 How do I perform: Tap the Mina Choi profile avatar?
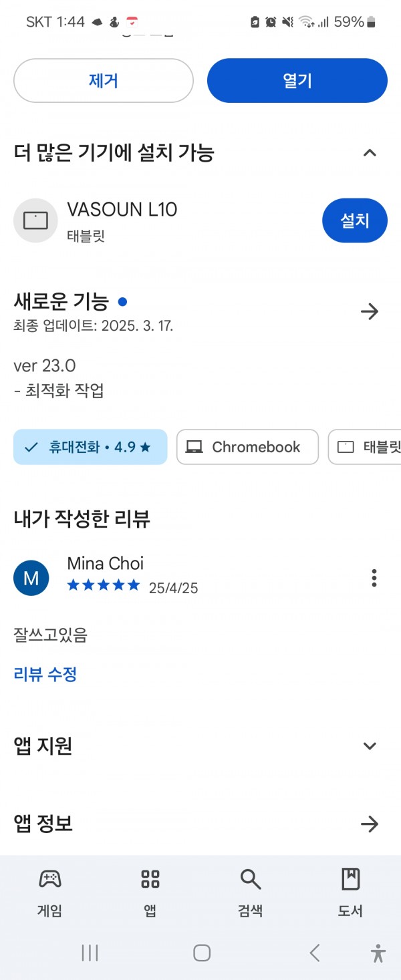31,578
